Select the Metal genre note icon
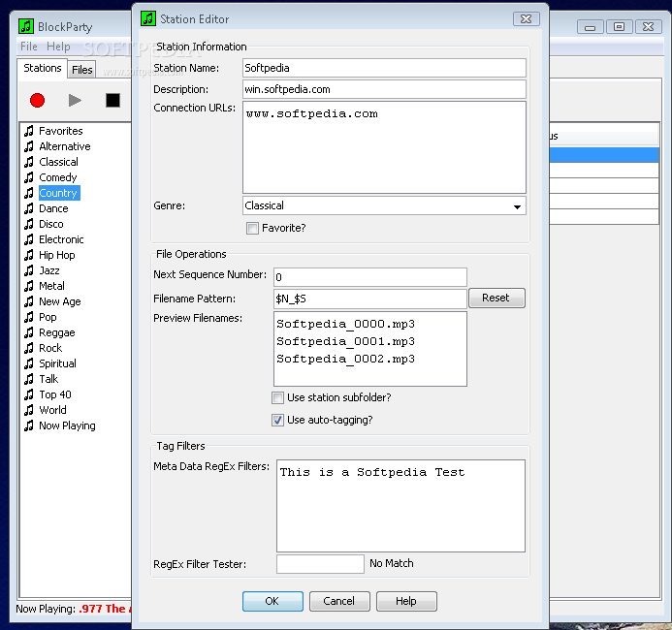This screenshot has height=630, width=672. click(29, 286)
